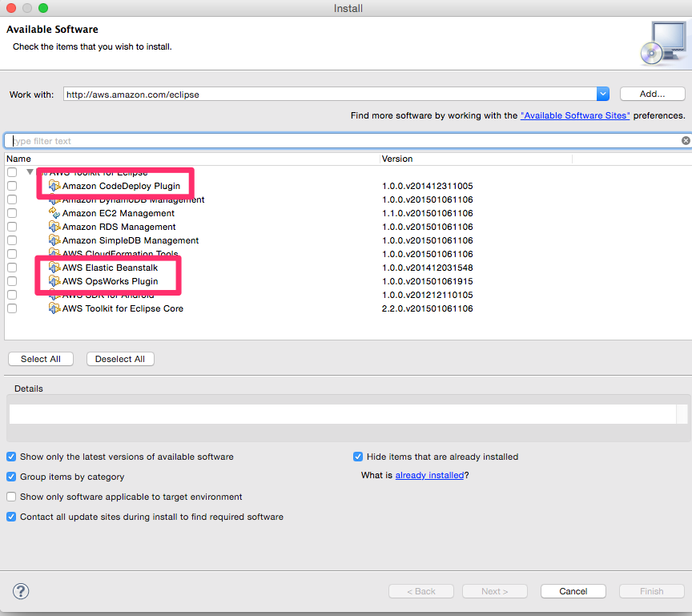
Task: Click the AWS OpsWorks Plugin package icon
Action: click(54, 281)
